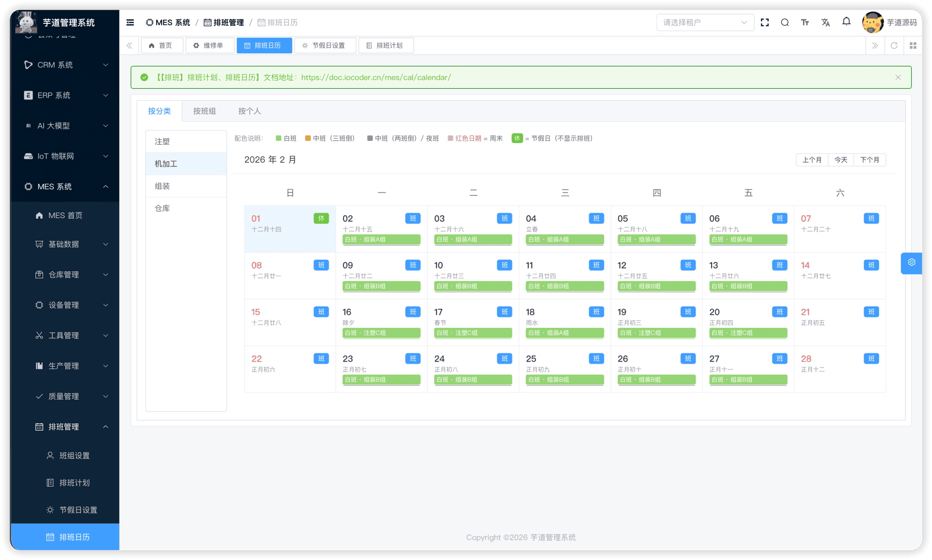The width and height of the screenshot is (932, 560).
Task: Open the tenant selection dropdown
Action: click(705, 22)
